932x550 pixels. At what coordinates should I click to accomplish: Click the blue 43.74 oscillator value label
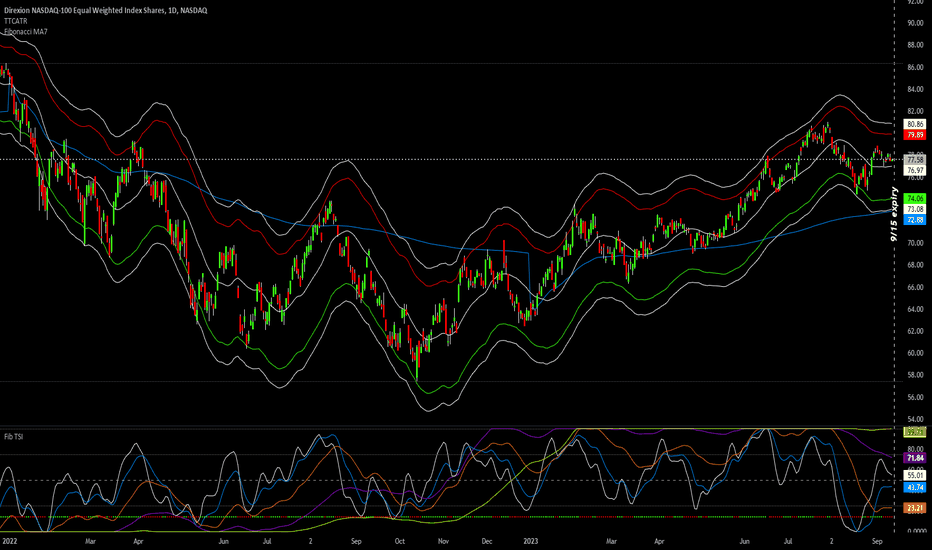pyautogui.click(x=915, y=488)
